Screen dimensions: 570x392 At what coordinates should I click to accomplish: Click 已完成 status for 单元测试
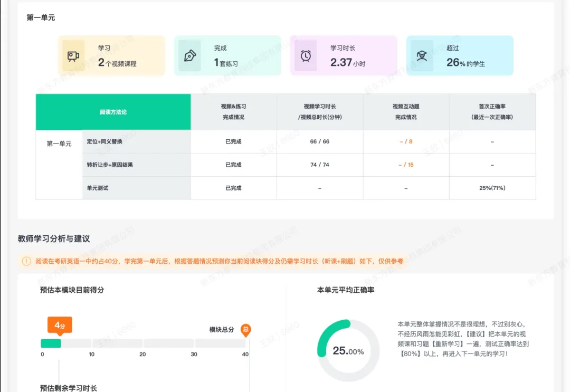point(233,188)
